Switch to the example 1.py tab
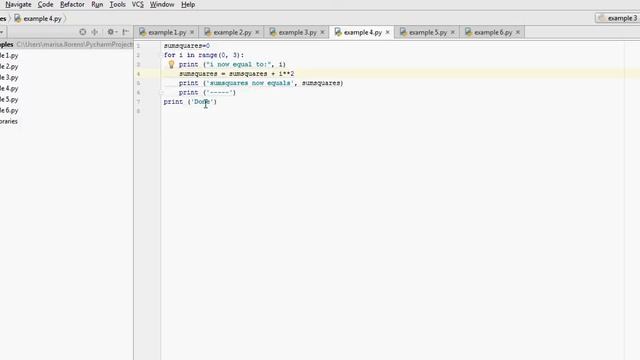The width and height of the screenshot is (640, 360). [x=167, y=32]
